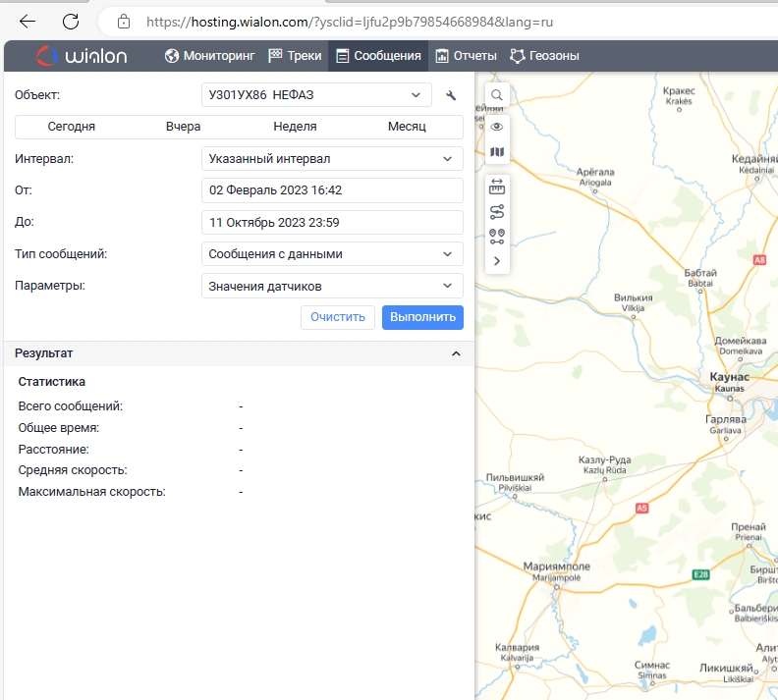
Task: Select the distance ruler measuring tool
Action: [x=497, y=187]
